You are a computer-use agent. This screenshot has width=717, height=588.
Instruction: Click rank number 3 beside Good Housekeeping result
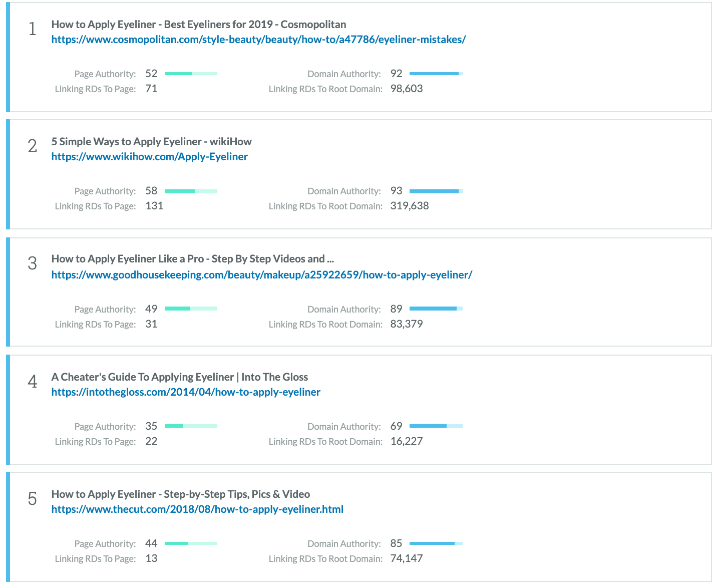point(33,263)
